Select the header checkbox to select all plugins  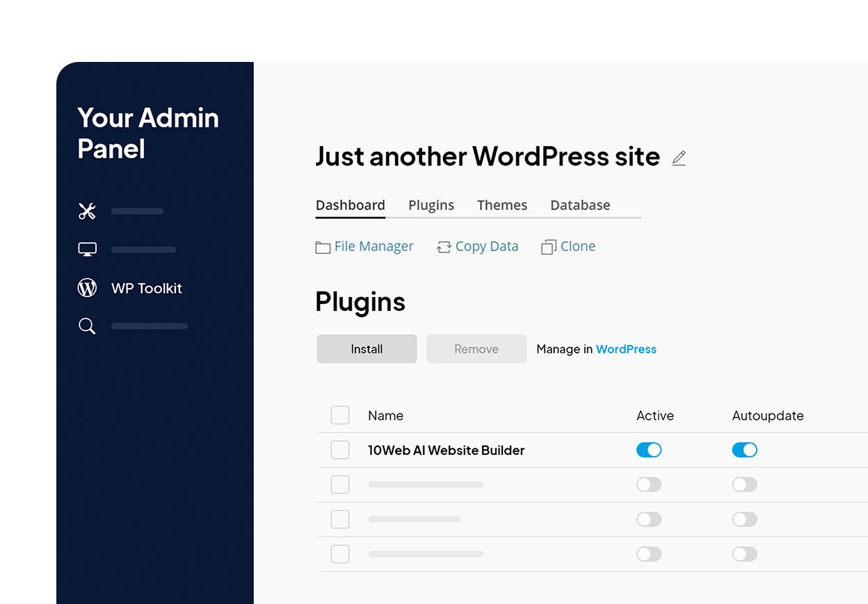pyautogui.click(x=339, y=415)
